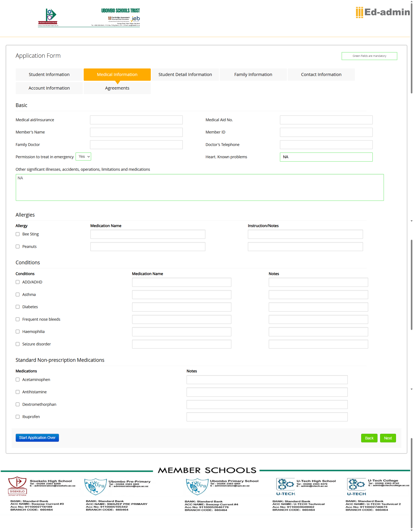Focus the Family Doctor field

point(136,145)
